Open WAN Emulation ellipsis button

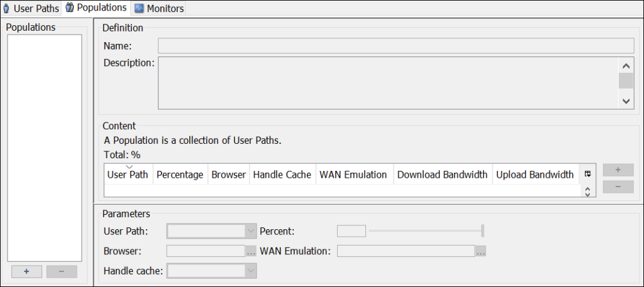point(481,251)
